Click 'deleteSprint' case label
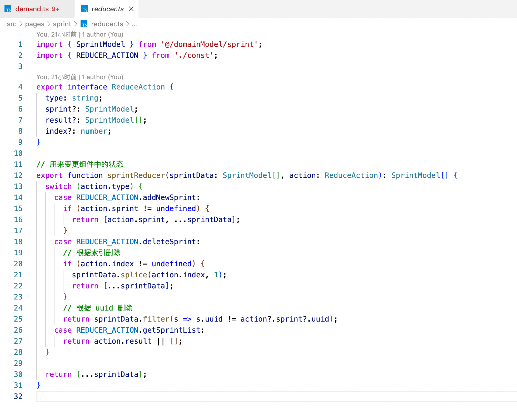Screen dimensions: 517x420 pos(169,242)
